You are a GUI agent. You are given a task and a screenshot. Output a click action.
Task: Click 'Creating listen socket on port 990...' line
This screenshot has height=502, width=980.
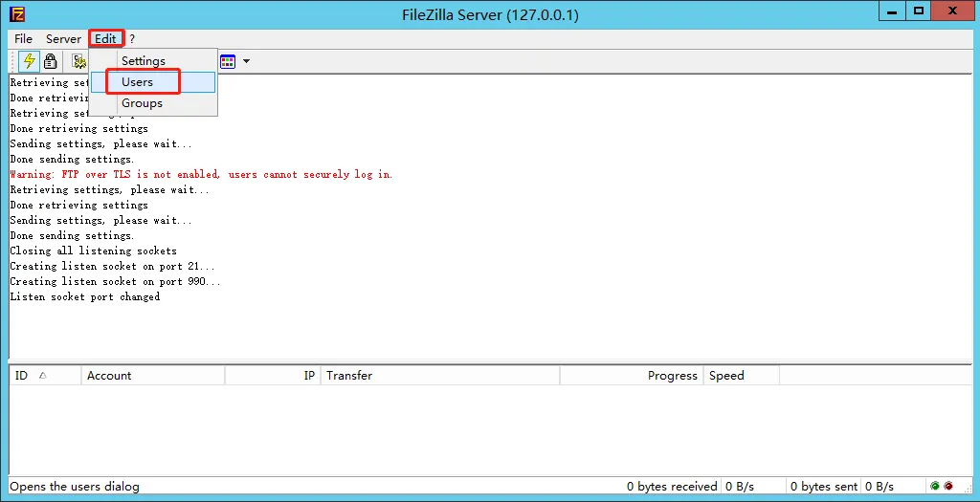click(116, 281)
